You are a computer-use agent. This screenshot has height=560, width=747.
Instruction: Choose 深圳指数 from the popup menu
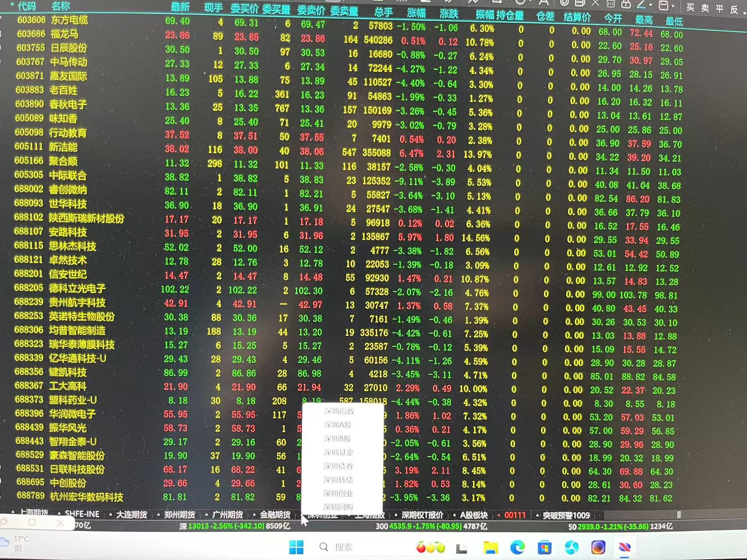[339, 411]
